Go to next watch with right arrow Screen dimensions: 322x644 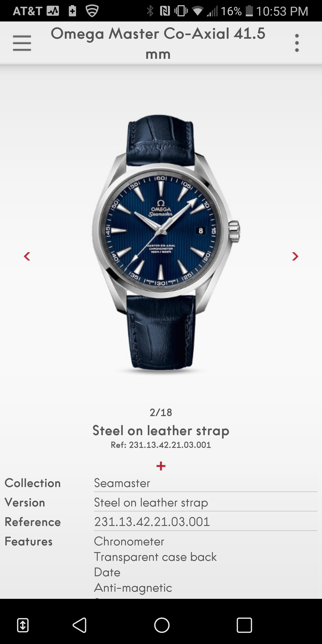pyautogui.click(x=295, y=256)
